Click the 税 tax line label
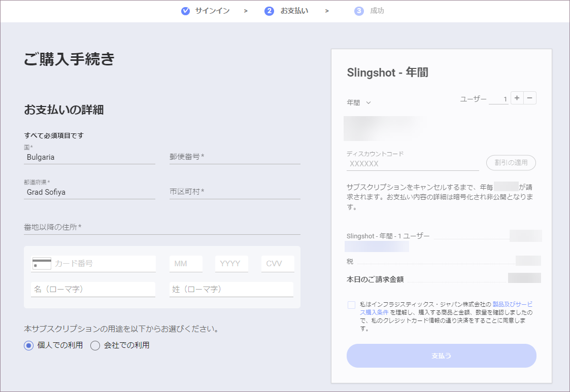Viewport: 570px width, 392px height. coord(350,262)
